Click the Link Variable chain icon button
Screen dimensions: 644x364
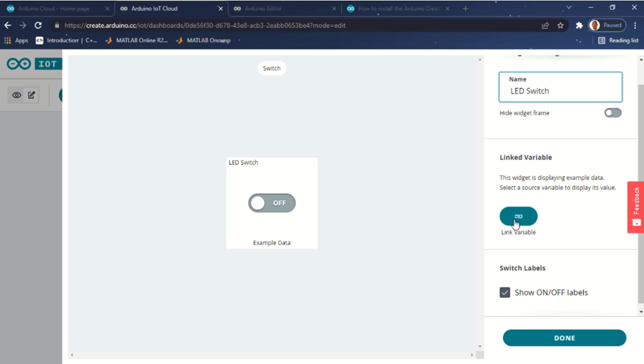point(518,216)
